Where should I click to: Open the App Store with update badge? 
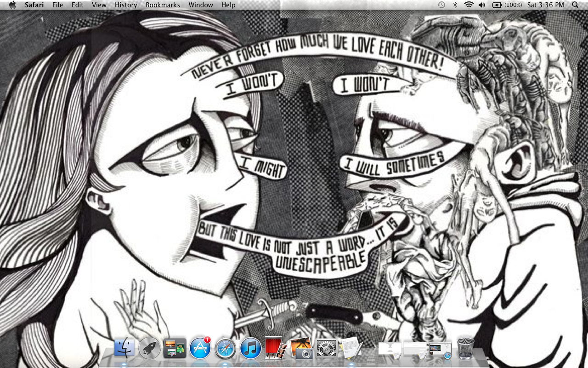[200, 348]
